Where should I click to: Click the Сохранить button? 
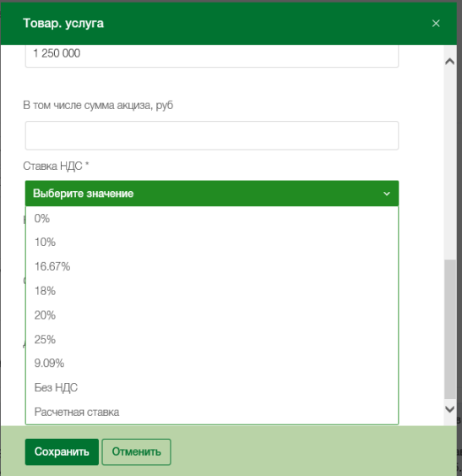pyautogui.click(x=62, y=451)
